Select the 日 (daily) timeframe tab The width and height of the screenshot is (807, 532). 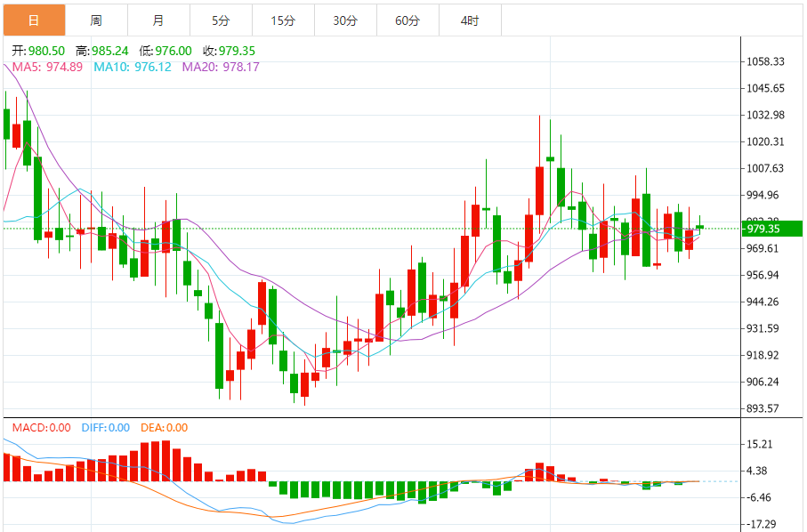point(34,20)
